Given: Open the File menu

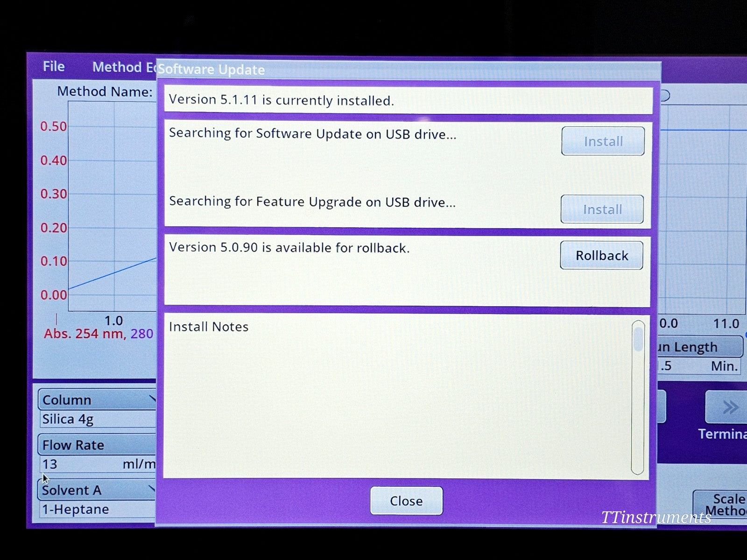Looking at the screenshot, I should pos(54,67).
